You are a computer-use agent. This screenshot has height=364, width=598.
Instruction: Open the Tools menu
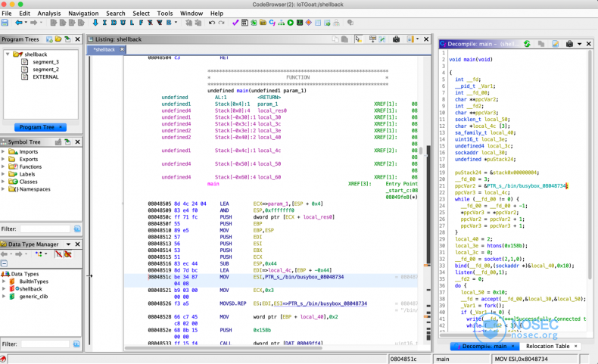pos(165,14)
